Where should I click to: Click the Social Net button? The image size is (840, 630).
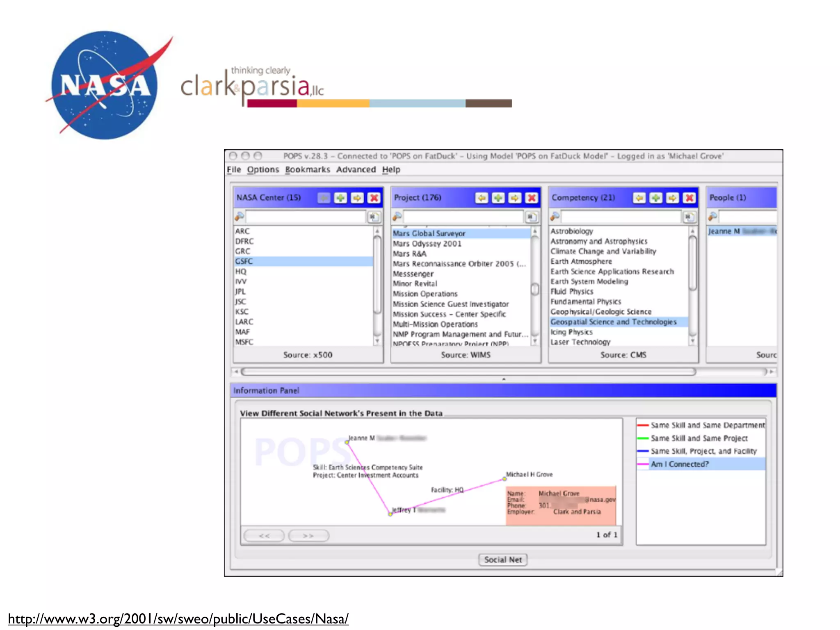pyautogui.click(x=503, y=560)
